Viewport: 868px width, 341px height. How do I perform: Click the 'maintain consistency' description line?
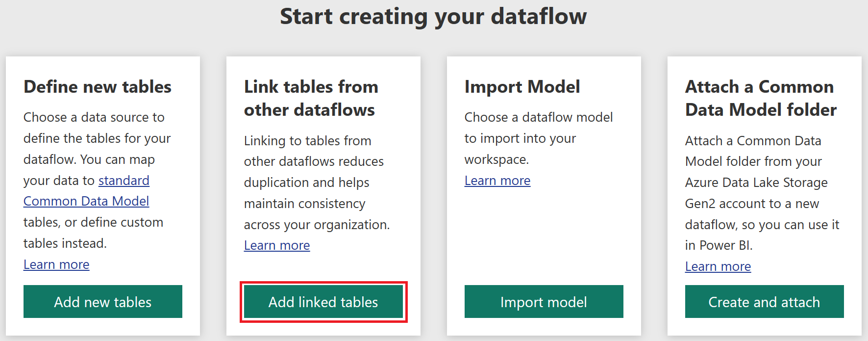click(x=304, y=204)
